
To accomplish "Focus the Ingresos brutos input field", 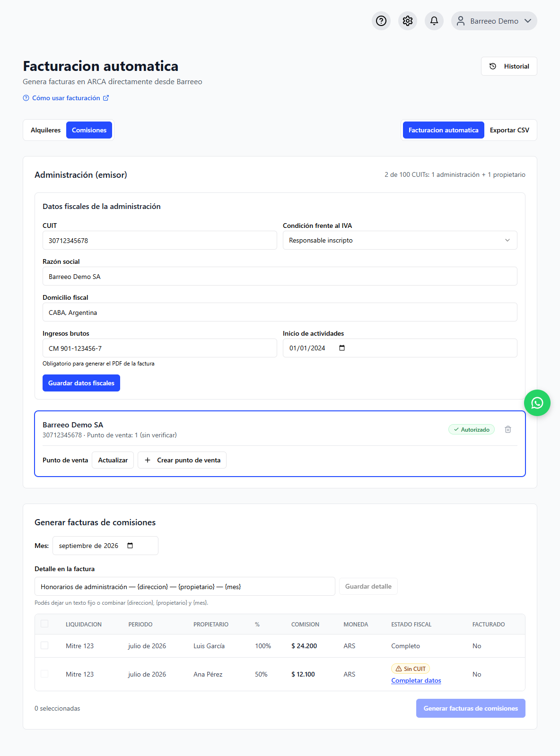I will pos(160,348).
